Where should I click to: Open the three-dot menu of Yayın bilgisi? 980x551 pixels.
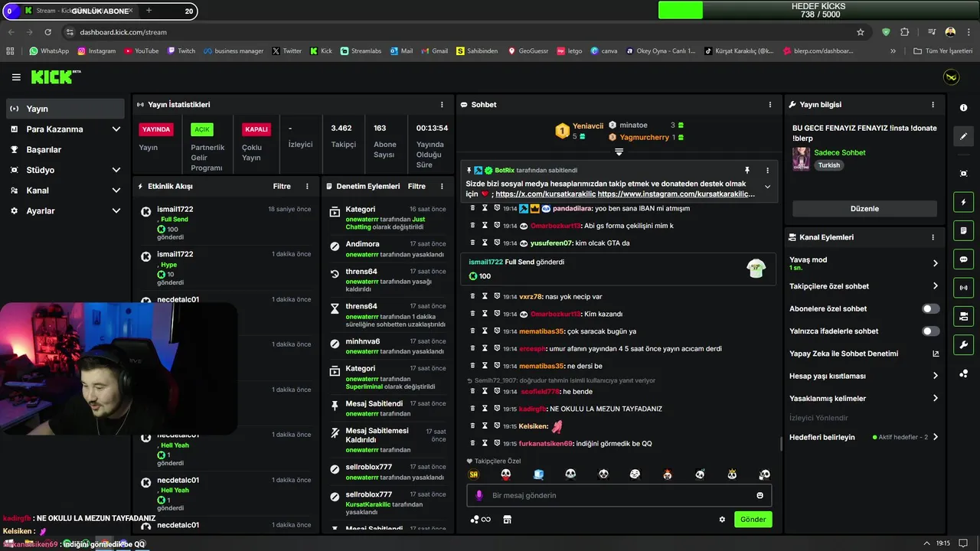point(933,105)
